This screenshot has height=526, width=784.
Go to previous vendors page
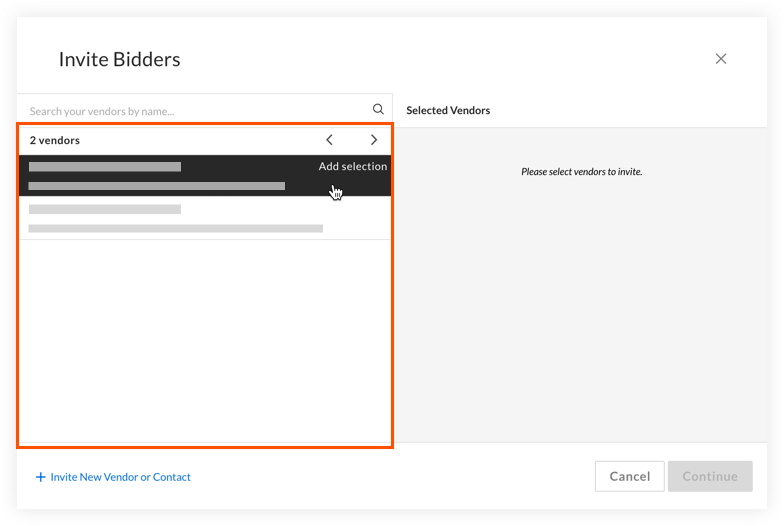329,140
